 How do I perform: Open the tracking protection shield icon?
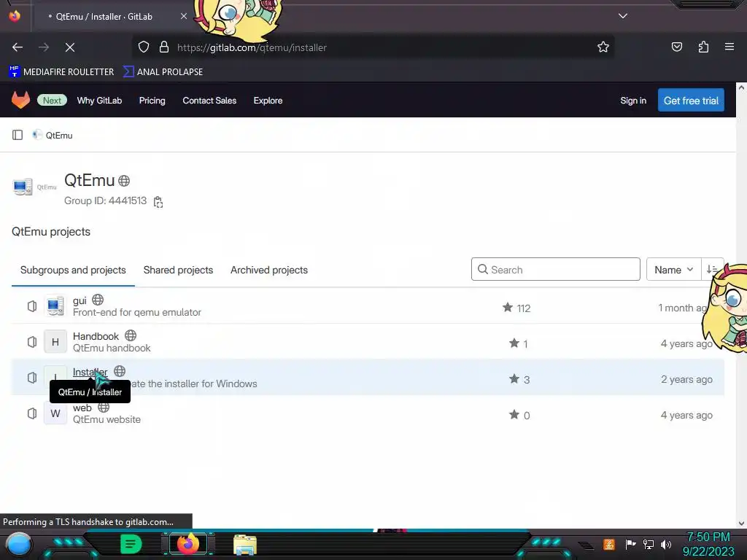click(144, 47)
